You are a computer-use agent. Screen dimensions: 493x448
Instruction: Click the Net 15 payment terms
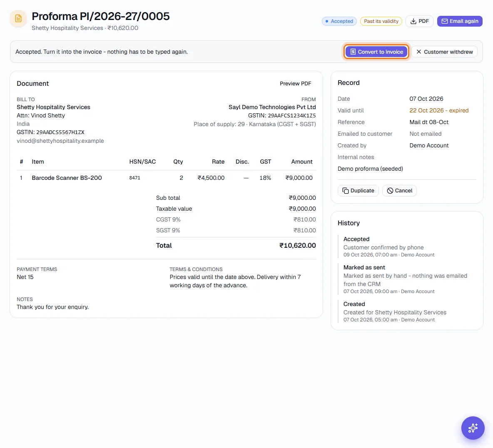25,277
